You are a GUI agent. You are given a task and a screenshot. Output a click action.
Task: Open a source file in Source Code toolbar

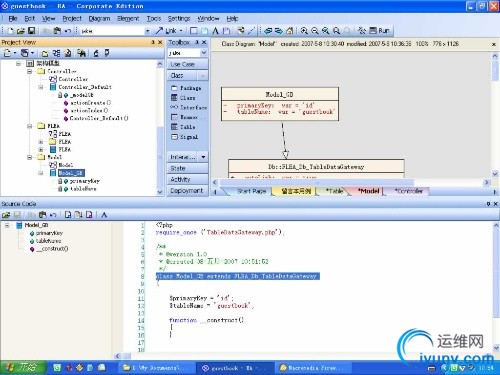click(6, 215)
